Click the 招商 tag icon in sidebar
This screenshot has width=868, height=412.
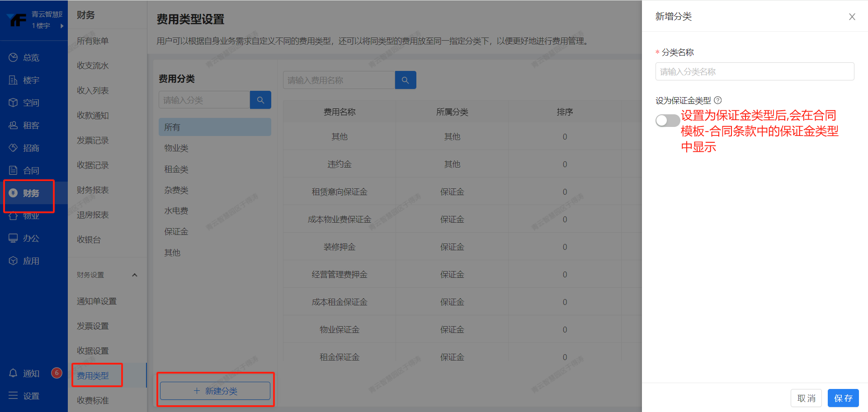pyautogui.click(x=13, y=148)
